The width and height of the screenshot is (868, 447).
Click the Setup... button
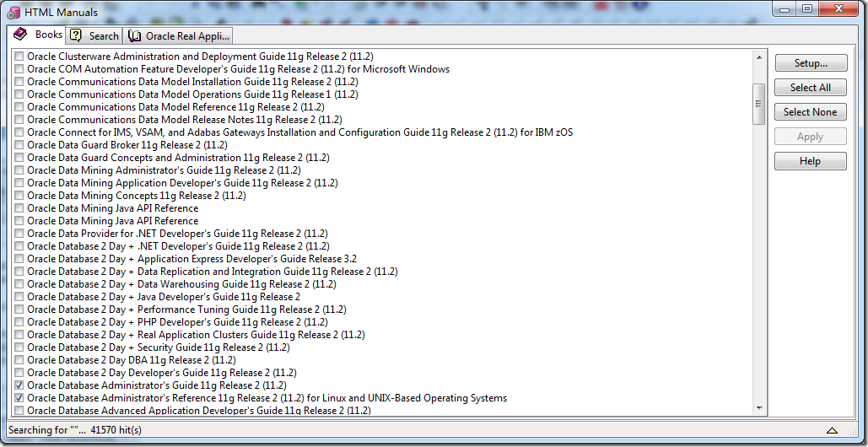coord(811,63)
